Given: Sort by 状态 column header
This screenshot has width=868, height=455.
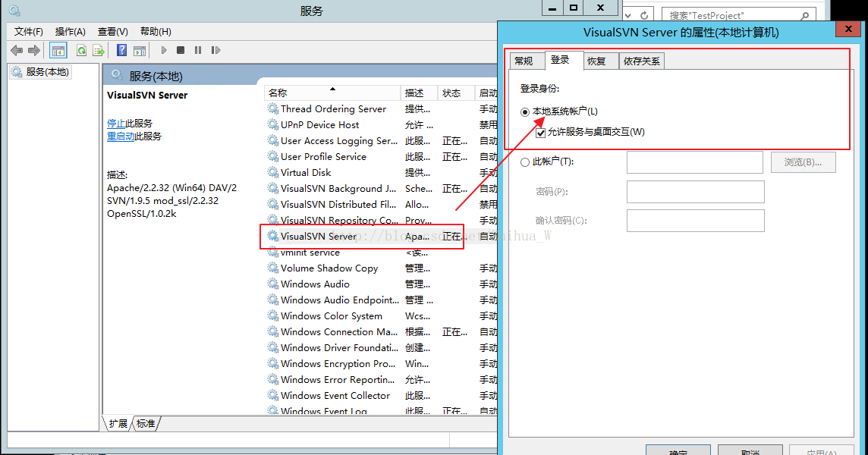Looking at the screenshot, I should (x=456, y=93).
